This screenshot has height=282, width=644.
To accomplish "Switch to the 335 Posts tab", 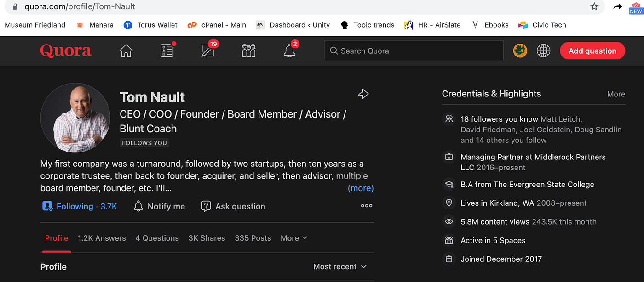I will pyautogui.click(x=253, y=238).
